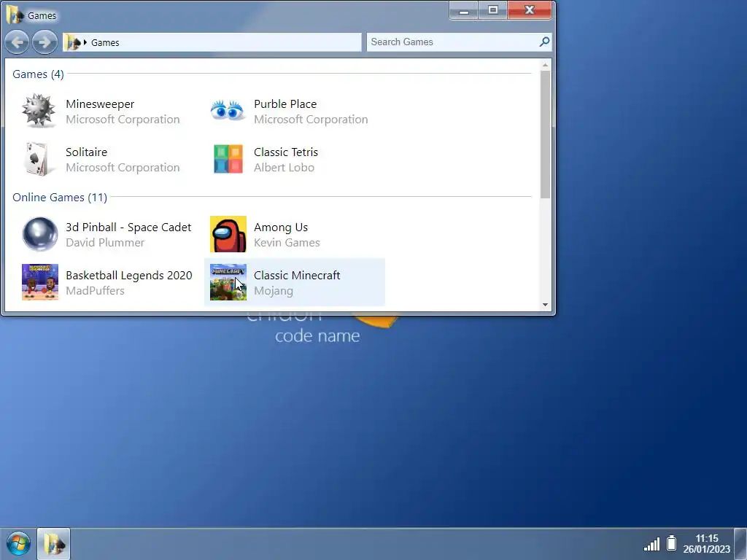Viewport: 747px width, 560px height.
Task: Click the Kevin Games publisher text
Action: [287, 242]
